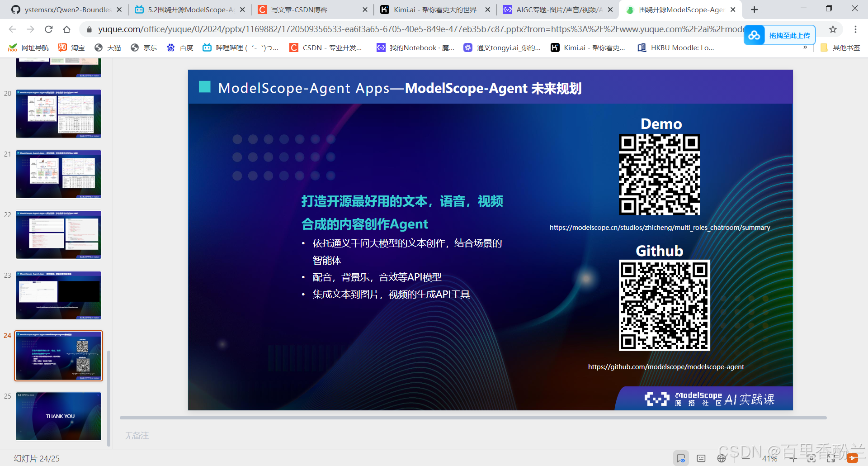
Task: Click the 幻灯片 24/25 slide counter
Action: click(x=37, y=458)
